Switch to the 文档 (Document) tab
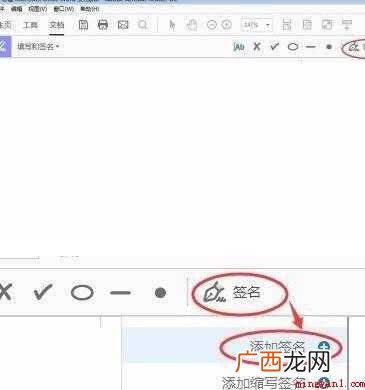Viewport: 365px width, 390px height. (56, 25)
